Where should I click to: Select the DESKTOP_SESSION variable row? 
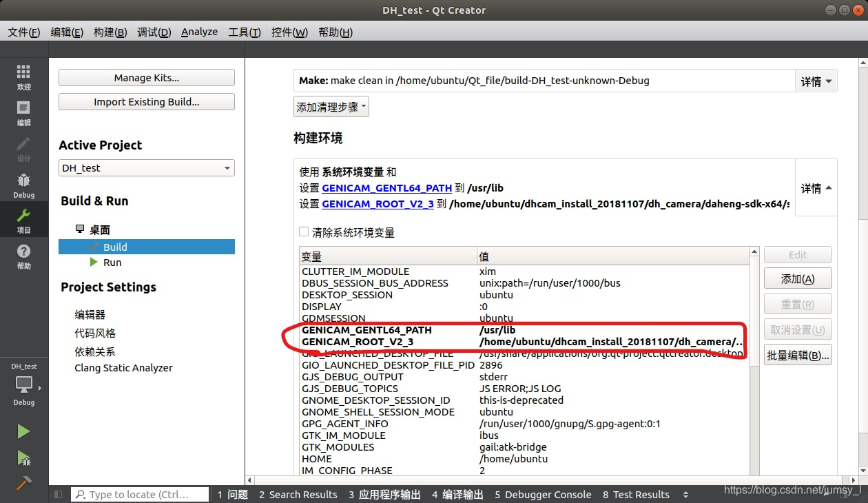coord(524,295)
